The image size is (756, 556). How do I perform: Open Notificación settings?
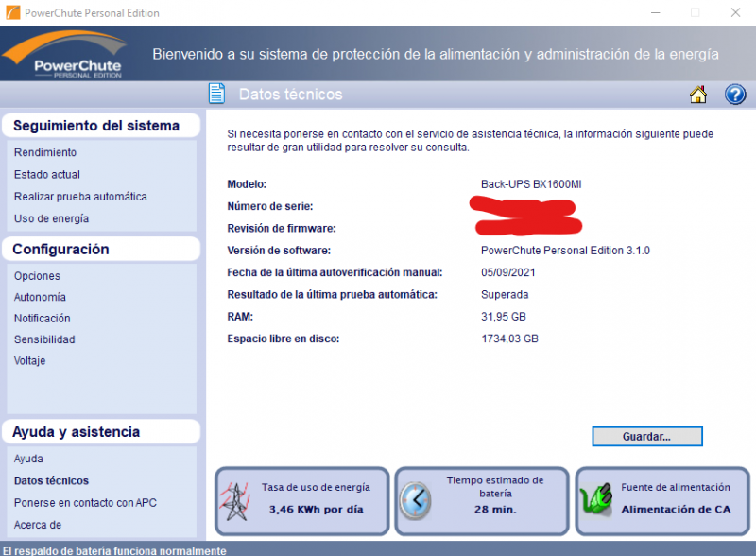43,319
